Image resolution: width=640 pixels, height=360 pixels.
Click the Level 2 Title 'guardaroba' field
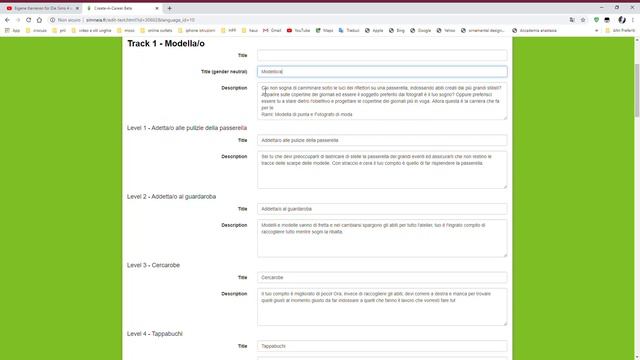[382, 209]
